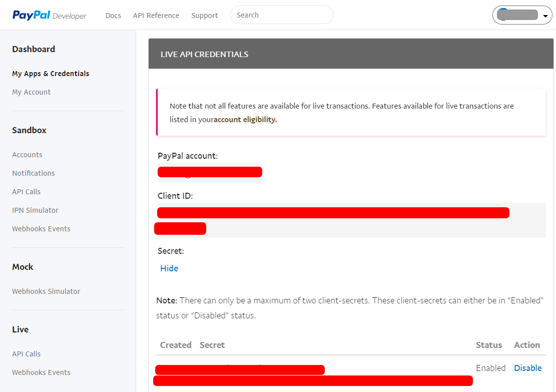
Task: Open My Account in sidebar
Action: tap(32, 92)
